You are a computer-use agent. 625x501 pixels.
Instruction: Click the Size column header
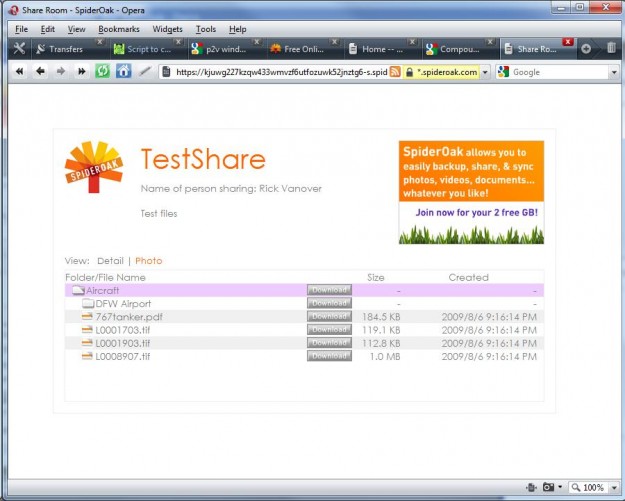[375, 277]
